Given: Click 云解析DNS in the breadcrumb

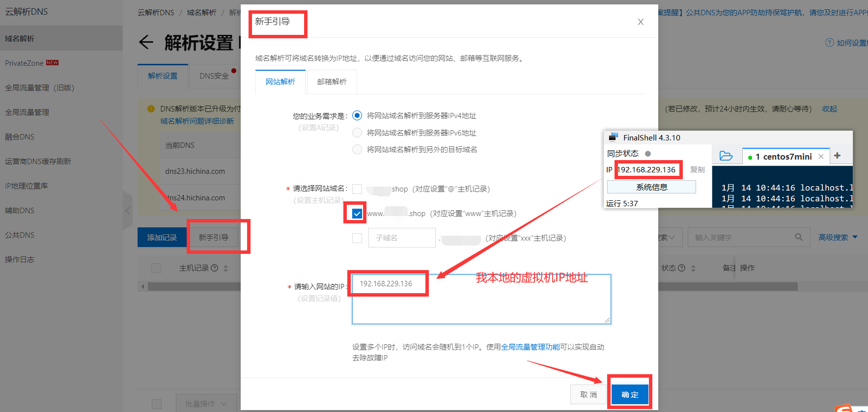Looking at the screenshot, I should coord(156,12).
